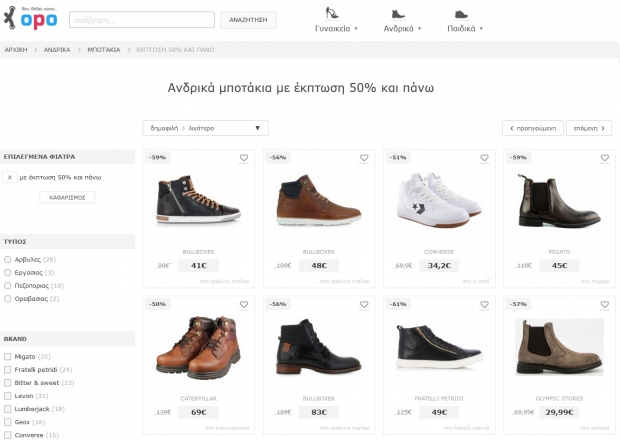The image size is (620, 441).
Task: Select the Ορειβασιας type filter
Action: coord(7,299)
